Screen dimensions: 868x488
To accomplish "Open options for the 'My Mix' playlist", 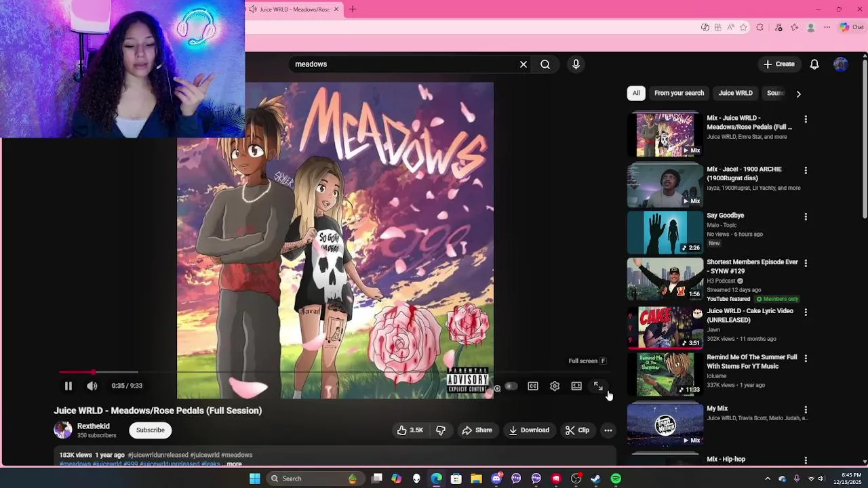I will pos(806,410).
